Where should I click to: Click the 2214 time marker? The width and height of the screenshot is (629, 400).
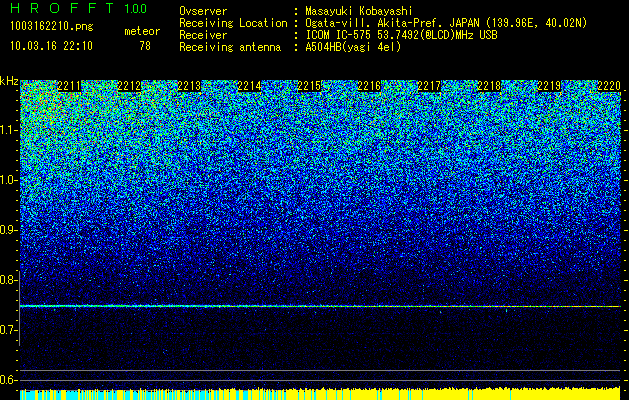pos(249,86)
